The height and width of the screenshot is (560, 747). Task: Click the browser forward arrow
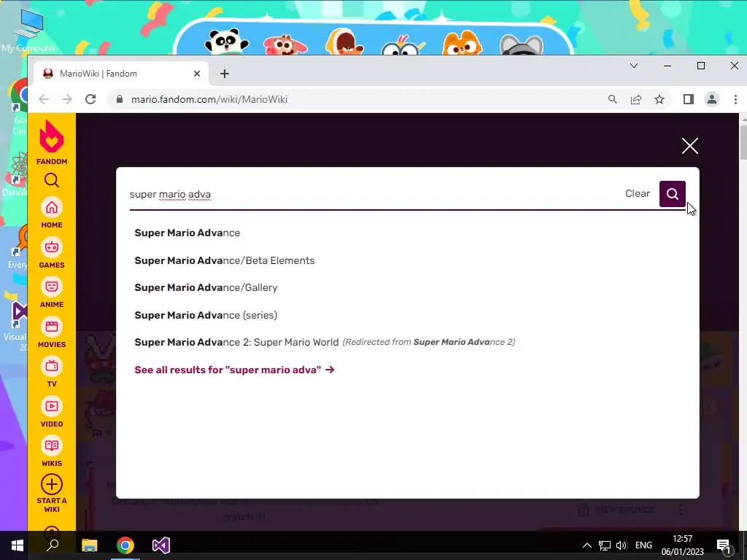[67, 99]
